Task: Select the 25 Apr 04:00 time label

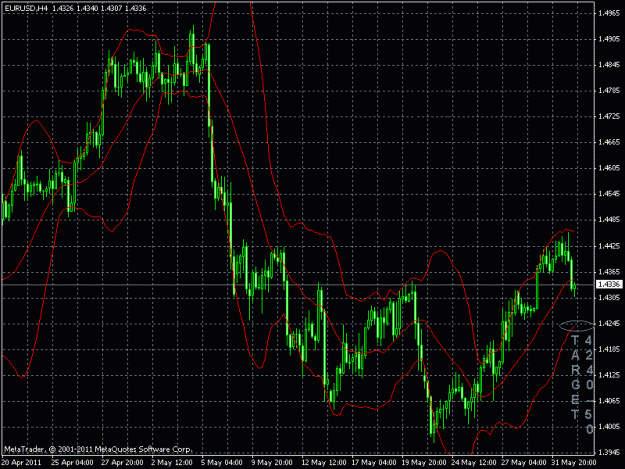Action: tap(72, 463)
